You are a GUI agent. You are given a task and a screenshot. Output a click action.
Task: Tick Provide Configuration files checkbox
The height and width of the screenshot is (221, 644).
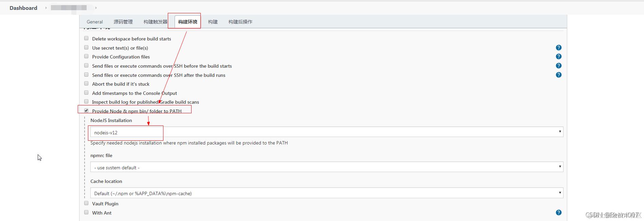coord(86,56)
